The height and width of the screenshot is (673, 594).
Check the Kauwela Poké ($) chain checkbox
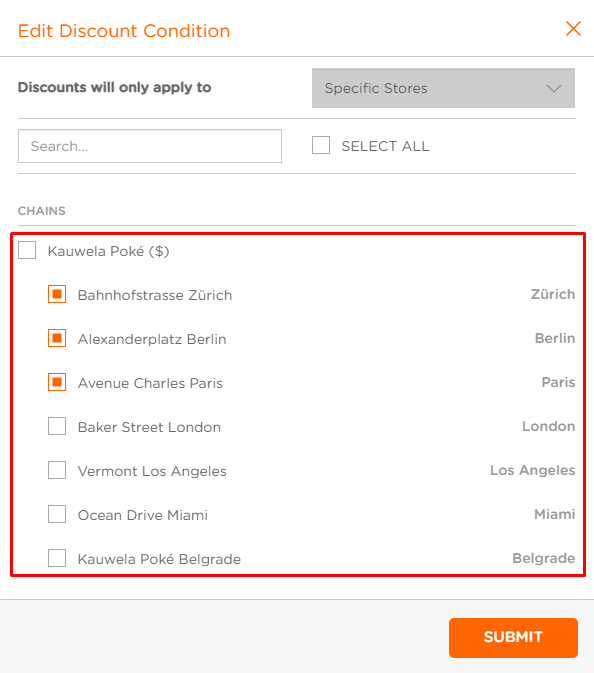pyautogui.click(x=27, y=250)
